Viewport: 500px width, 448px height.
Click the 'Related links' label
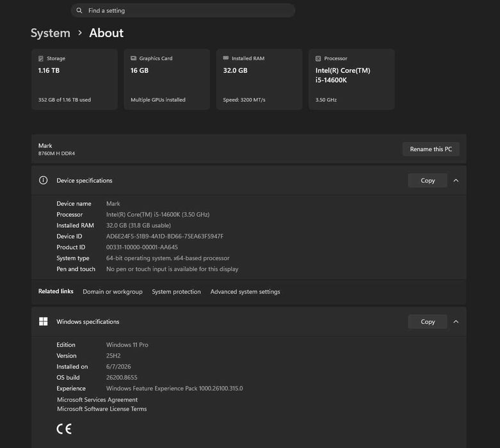coord(56,291)
